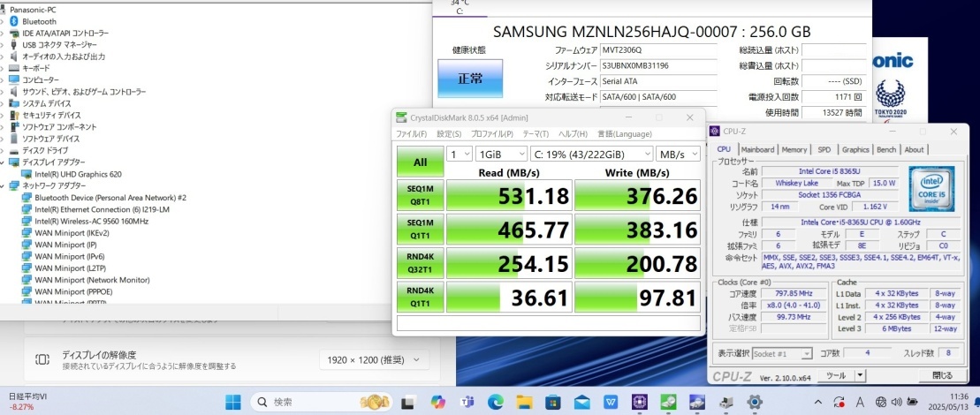Click the All benchmark button
The image size is (980, 415).
[x=420, y=162]
